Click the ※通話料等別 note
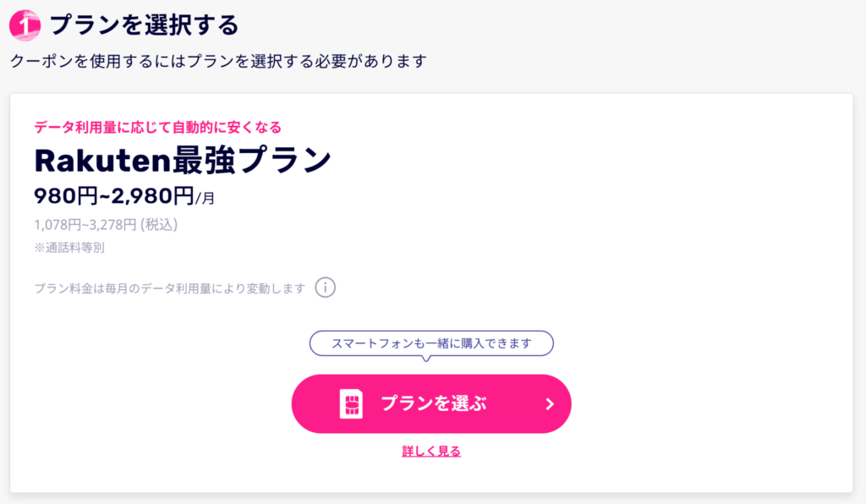This screenshot has height=504, width=866. click(69, 249)
